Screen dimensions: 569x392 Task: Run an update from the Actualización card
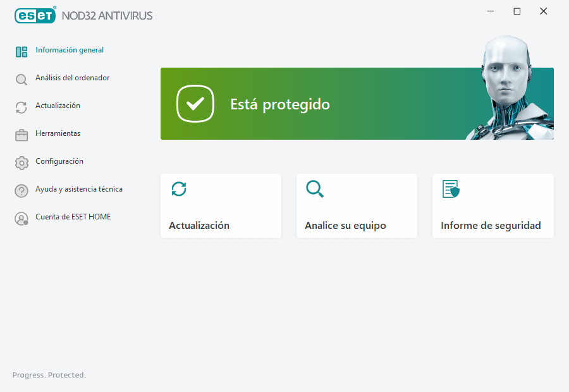tap(221, 205)
